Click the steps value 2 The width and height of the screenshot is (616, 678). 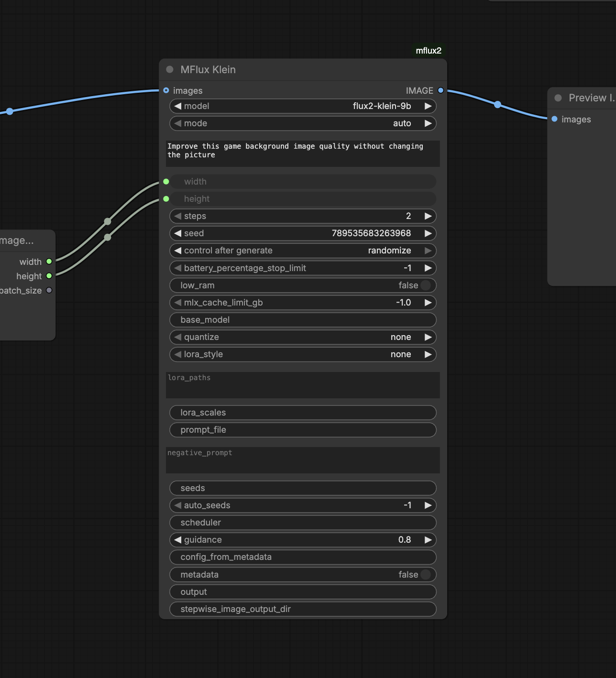click(408, 216)
